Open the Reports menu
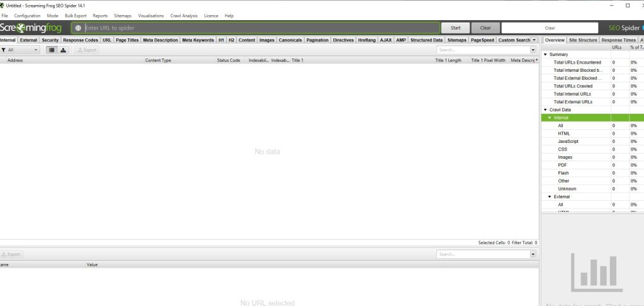Viewport: 644px width, 306px height. pyautogui.click(x=100, y=16)
